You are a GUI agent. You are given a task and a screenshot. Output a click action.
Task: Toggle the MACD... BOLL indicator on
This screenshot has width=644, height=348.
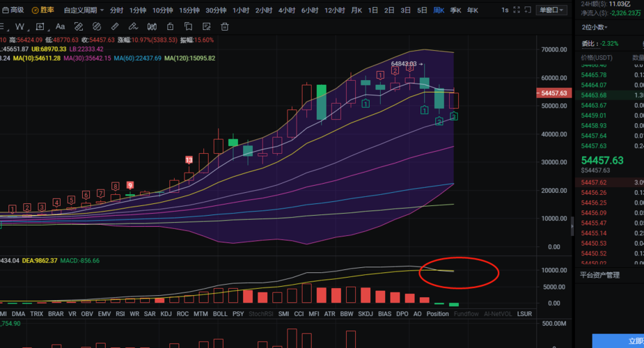[220, 314]
